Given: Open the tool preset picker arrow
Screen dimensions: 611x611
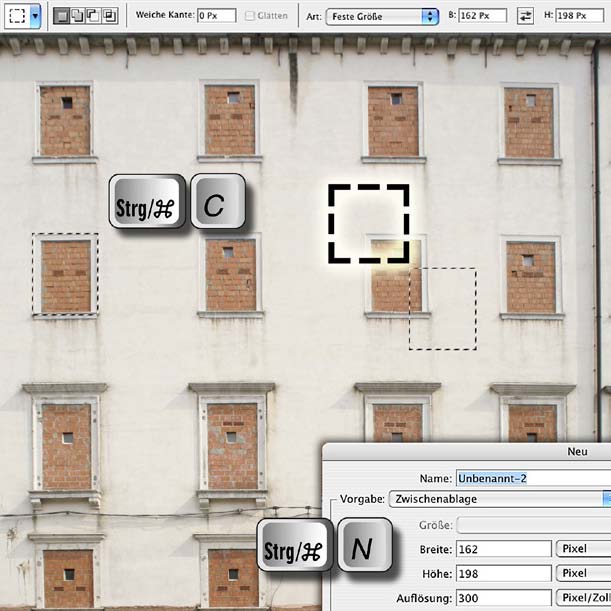Looking at the screenshot, I should [36, 16].
